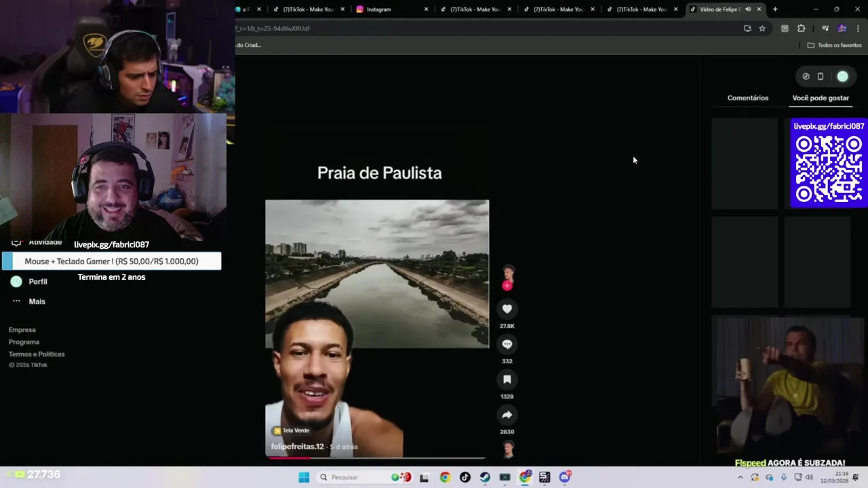Expand the Empresa footer section
This screenshot has width=868, height=488.
22,330
